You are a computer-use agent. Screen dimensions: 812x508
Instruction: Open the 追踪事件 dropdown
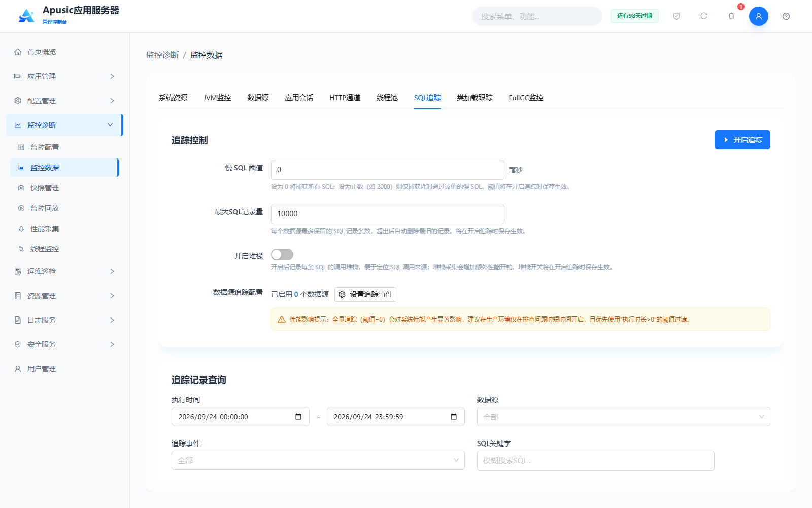pos(318,460)
